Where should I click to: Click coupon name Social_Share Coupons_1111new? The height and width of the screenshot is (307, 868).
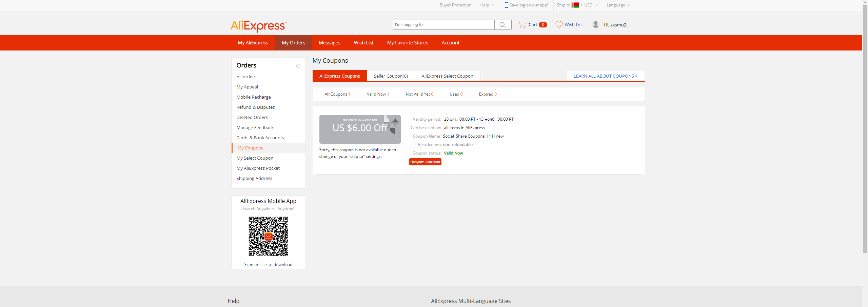pos(473,136)
